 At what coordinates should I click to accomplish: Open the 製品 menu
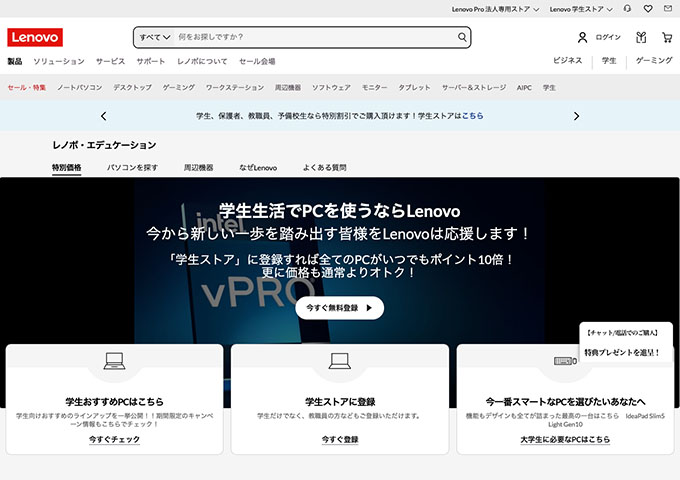[x=15, y=61]
